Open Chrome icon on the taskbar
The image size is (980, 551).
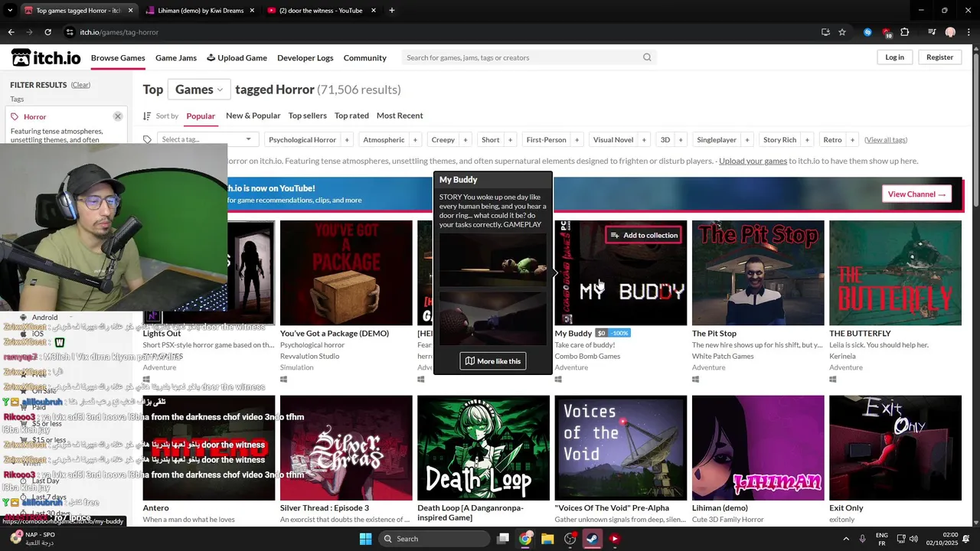[x=525, y=539]
